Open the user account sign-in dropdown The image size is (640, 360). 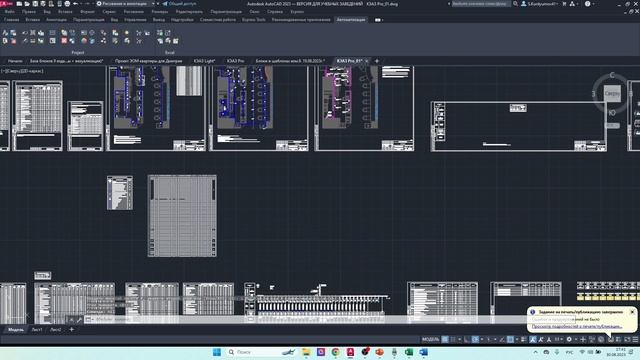[539, 4]
